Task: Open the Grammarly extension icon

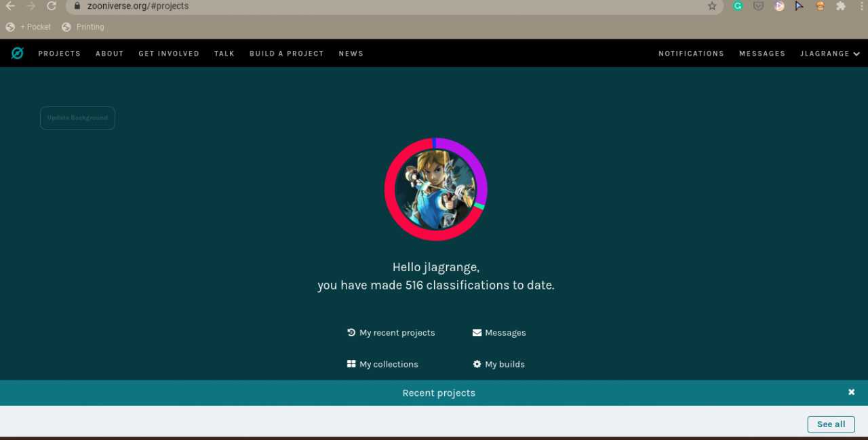Action: [738, 6]
